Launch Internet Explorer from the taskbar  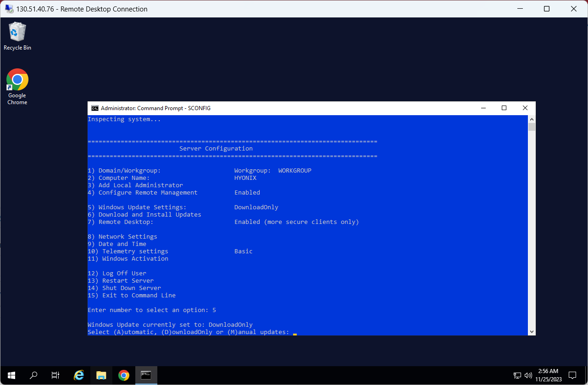78,375
